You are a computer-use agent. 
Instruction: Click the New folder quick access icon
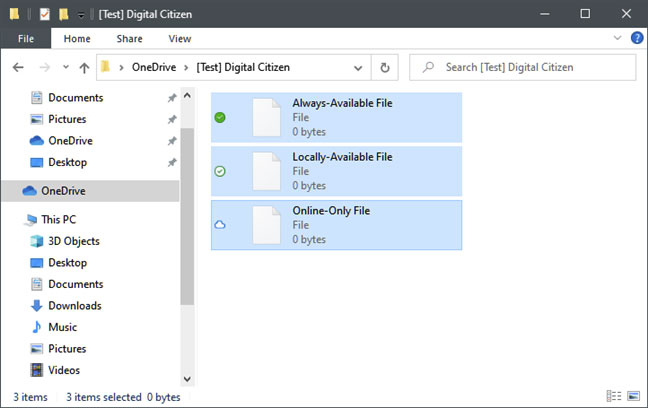pos(63,14)
